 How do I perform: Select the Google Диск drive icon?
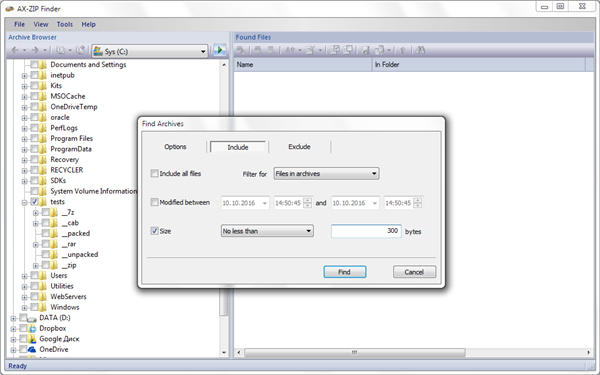point(32,339)
